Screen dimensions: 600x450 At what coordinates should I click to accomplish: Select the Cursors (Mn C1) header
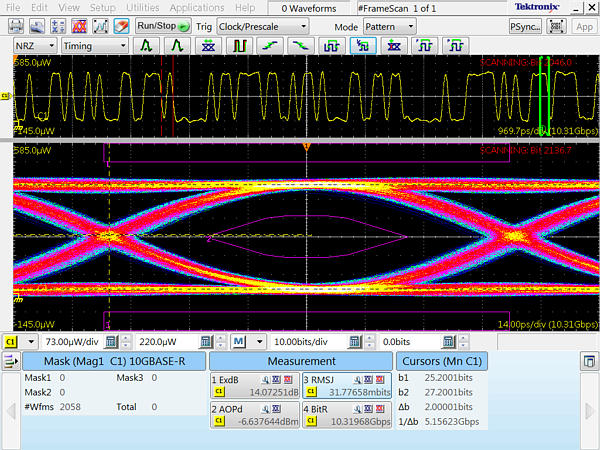(x=442, y=361)
